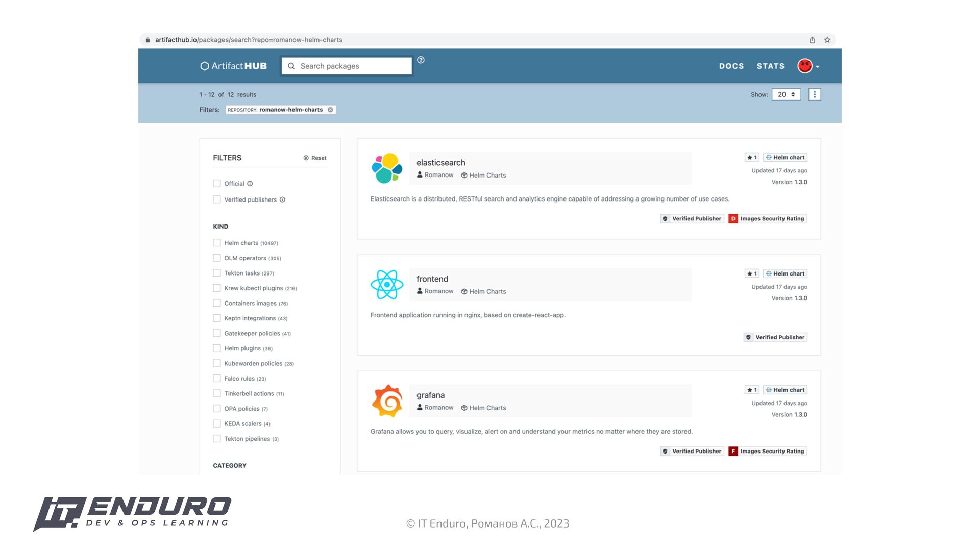Open the search tips help icon

click(x=421, y=60)
